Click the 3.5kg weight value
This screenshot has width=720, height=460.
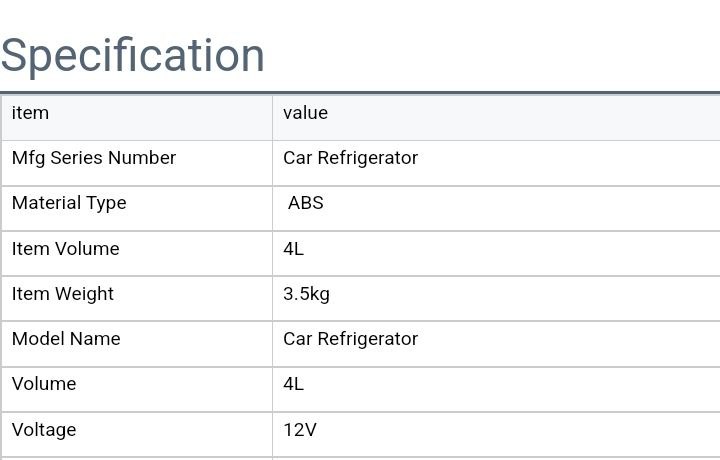[x=306, y=294]
